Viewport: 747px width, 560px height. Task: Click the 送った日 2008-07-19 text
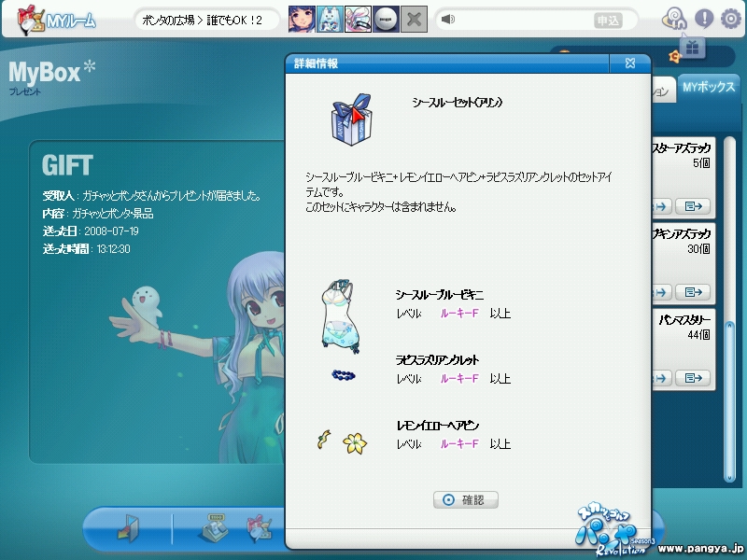click(91, 231)
